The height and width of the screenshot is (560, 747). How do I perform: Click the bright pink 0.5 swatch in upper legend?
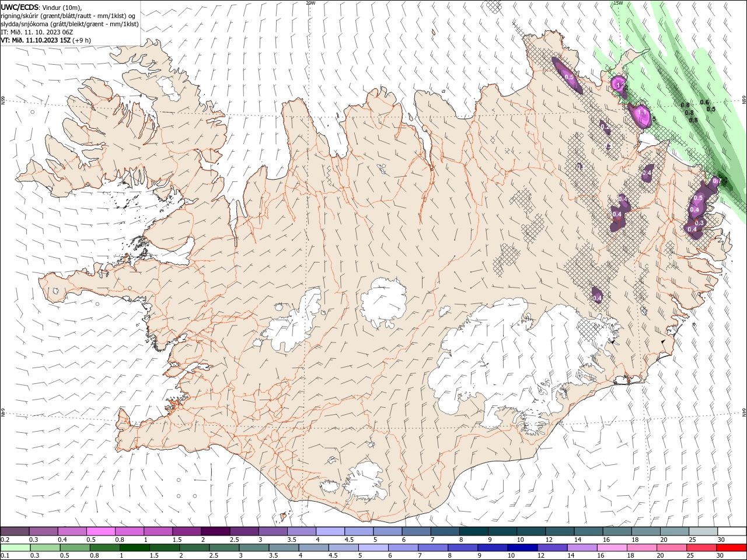(x=100, y=531)
